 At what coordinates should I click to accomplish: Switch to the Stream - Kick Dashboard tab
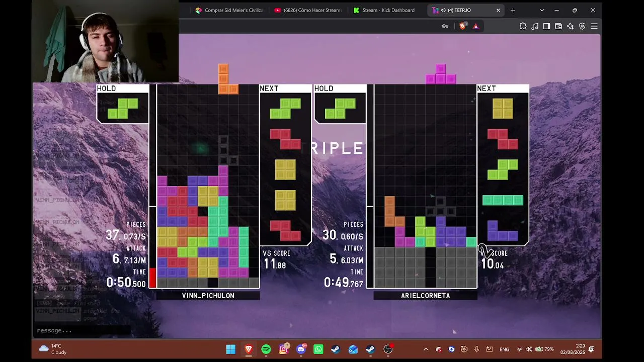[384, 10]
